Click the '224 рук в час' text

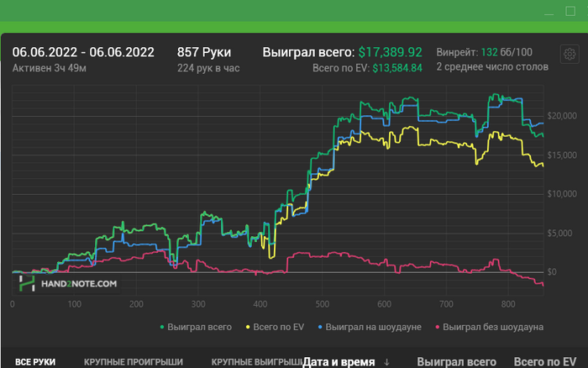pos(208,68)
